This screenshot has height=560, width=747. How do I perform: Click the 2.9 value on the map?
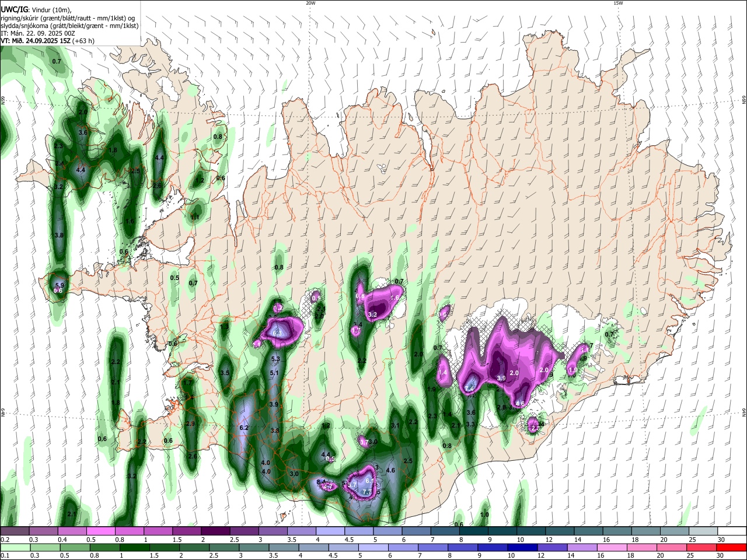190,424
